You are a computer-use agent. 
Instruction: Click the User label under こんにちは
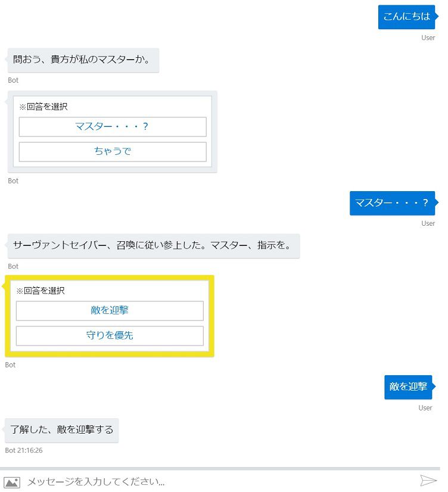click(428, 38)
